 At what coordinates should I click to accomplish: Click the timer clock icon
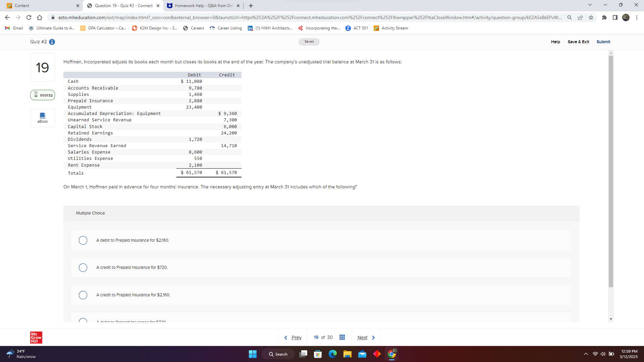click(x=36, y=95)
